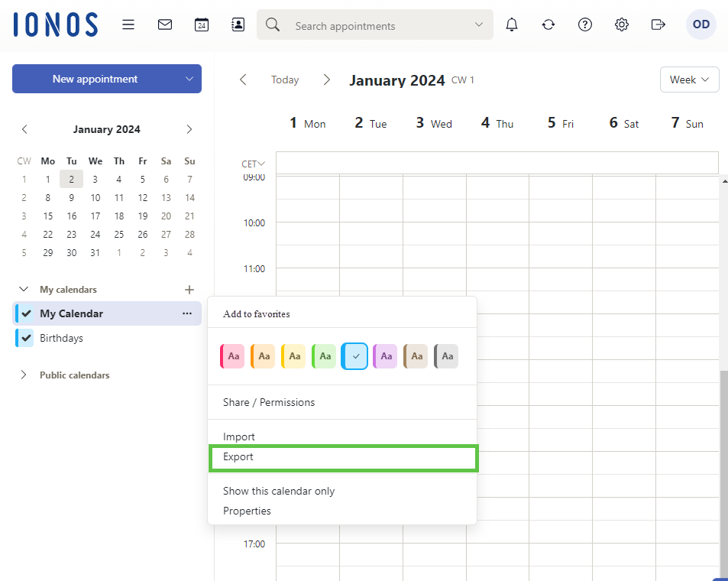Screen dimensions: 728x581
Task: Click the Today button
Action: [285, 80]
